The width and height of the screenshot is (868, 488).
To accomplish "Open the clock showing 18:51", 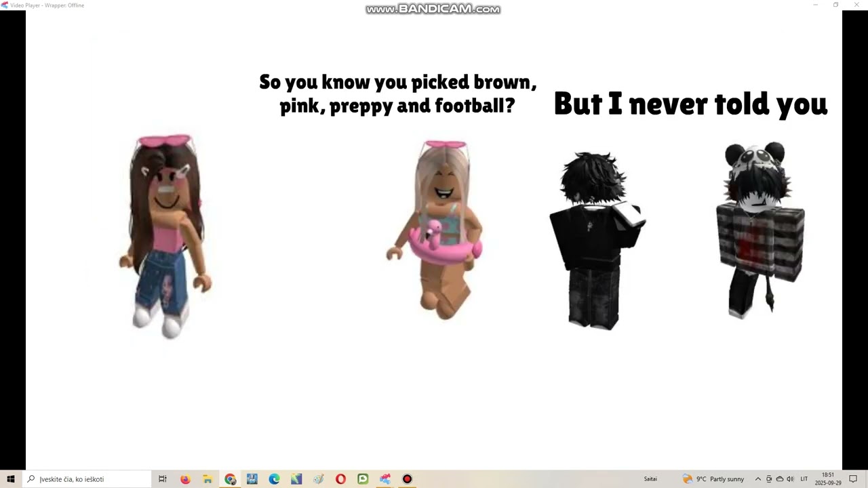I will click(x=828, y=479).
